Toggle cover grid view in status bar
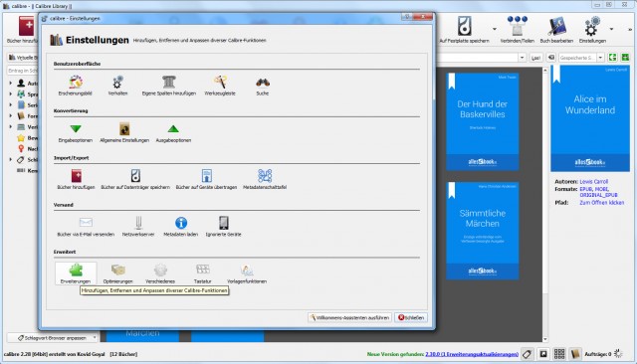 click(x=559, y=354)
